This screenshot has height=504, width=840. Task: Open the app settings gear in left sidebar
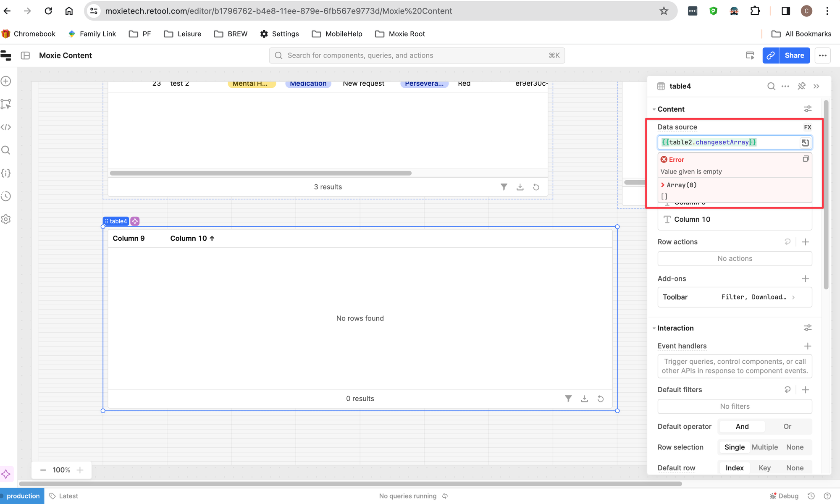pos(6,219)
